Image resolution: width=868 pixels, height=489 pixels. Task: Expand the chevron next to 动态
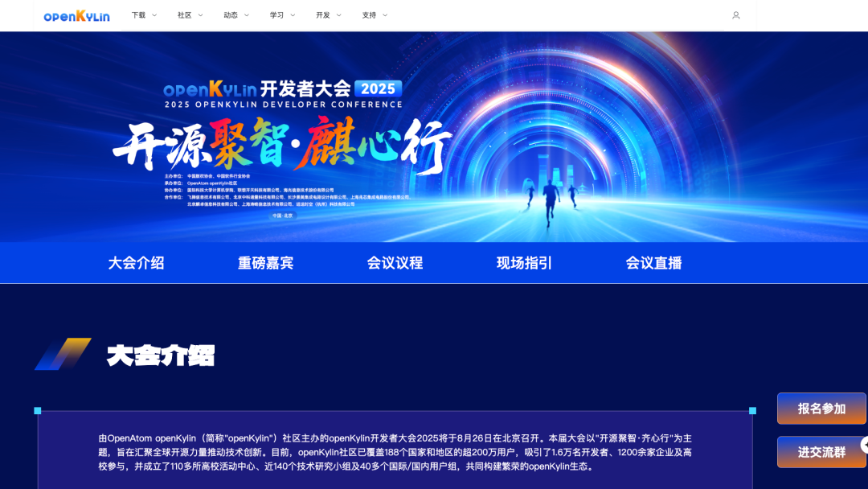pos(247,15)
